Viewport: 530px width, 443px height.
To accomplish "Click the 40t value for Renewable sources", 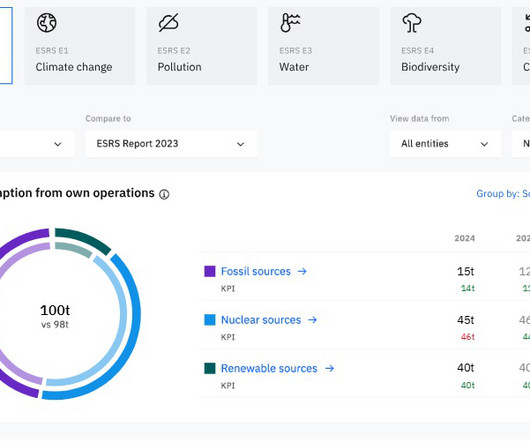I will coord(465,368).
